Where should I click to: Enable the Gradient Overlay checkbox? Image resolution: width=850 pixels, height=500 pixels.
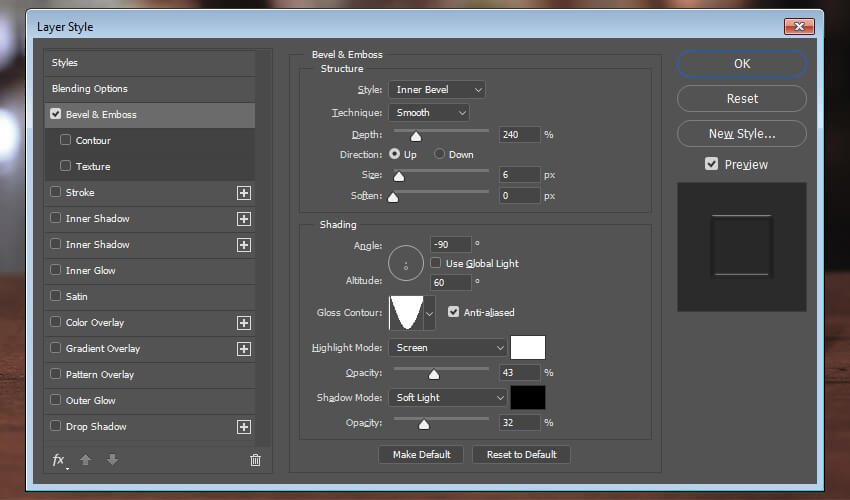coord(55,348)
